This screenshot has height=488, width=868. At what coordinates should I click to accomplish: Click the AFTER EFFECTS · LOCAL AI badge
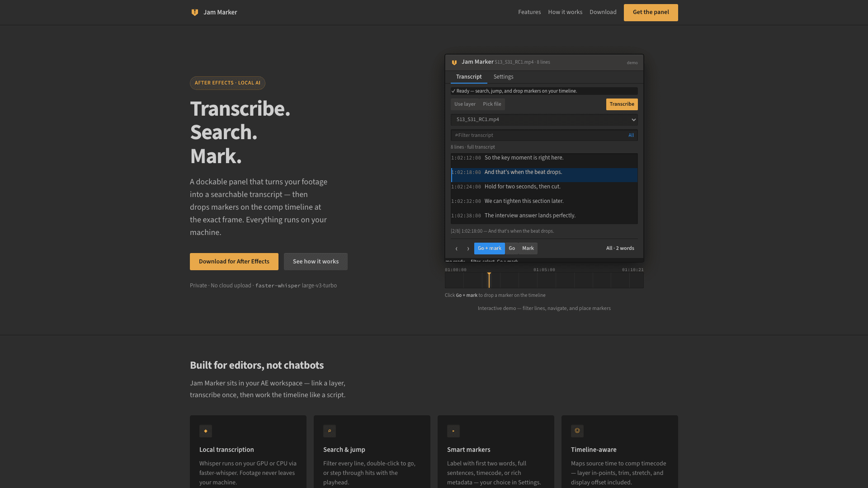227,83
